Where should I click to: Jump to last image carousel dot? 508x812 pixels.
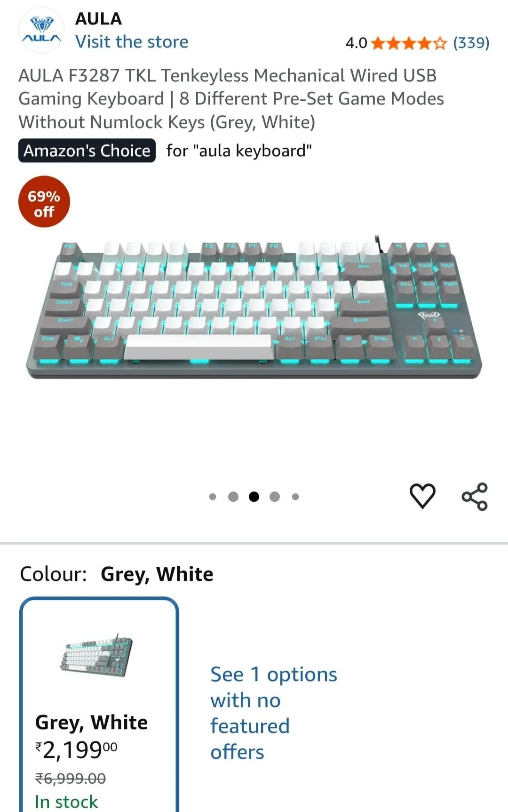click(x=295, y=497)
